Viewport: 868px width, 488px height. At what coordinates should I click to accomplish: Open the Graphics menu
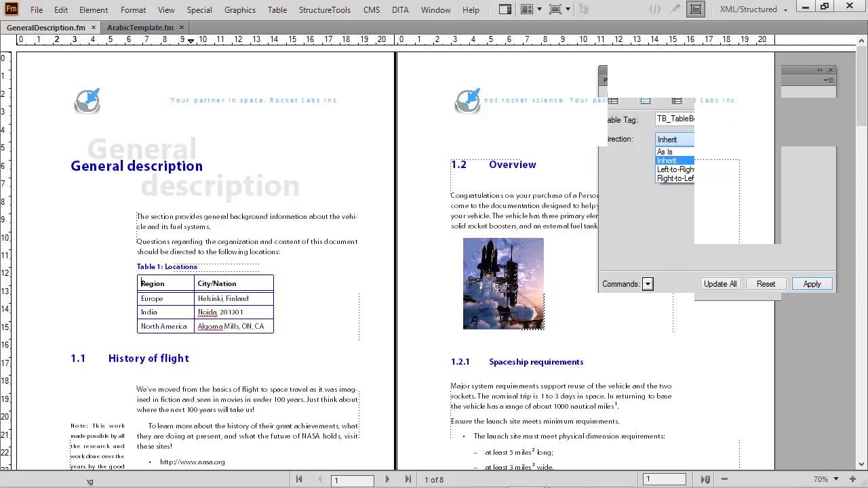[x=240, y=9]
